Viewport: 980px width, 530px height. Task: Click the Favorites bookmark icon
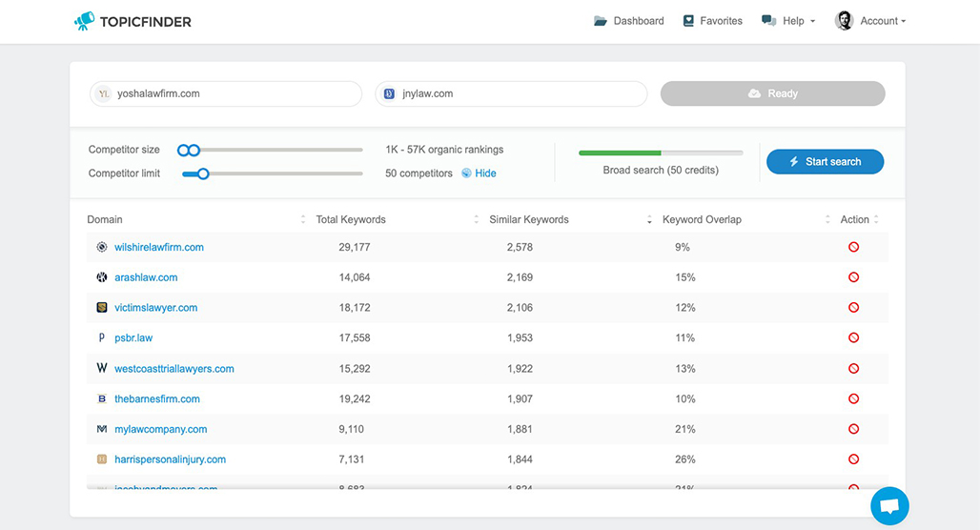click(x=688, y=21)
